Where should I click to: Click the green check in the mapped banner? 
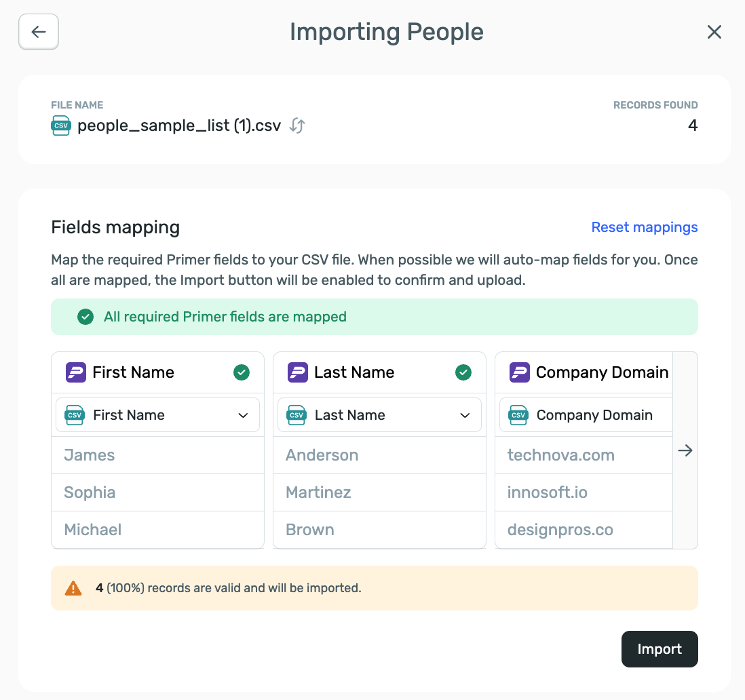(85, 317)
